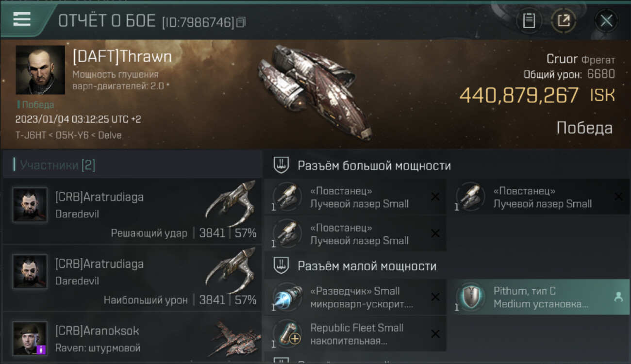Click Republic Fleet Small module icon
Screen dimensions: 631x364
[287, 334]
